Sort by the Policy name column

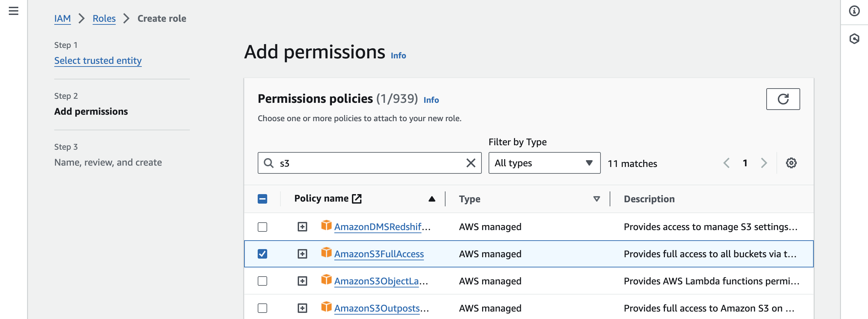432,199
